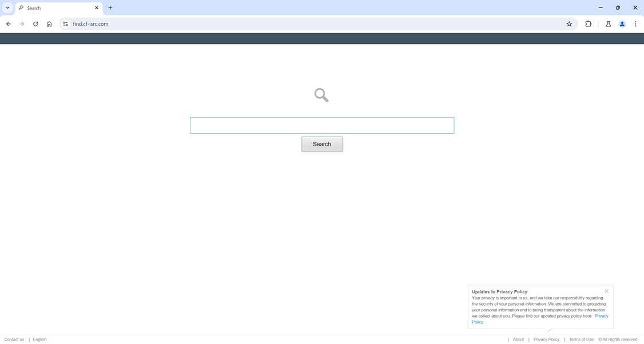Click the Search button
Screen dimensions: 644x344
(322, 144)
